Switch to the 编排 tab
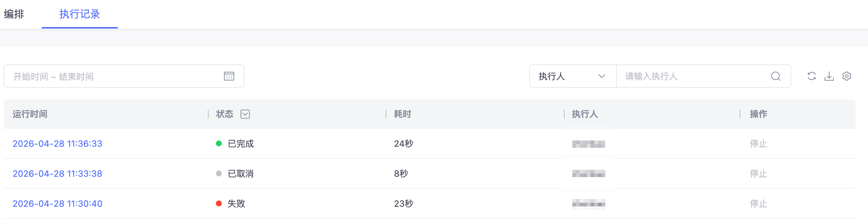Viewport: 868px width, 221px height. pos(14,14)
